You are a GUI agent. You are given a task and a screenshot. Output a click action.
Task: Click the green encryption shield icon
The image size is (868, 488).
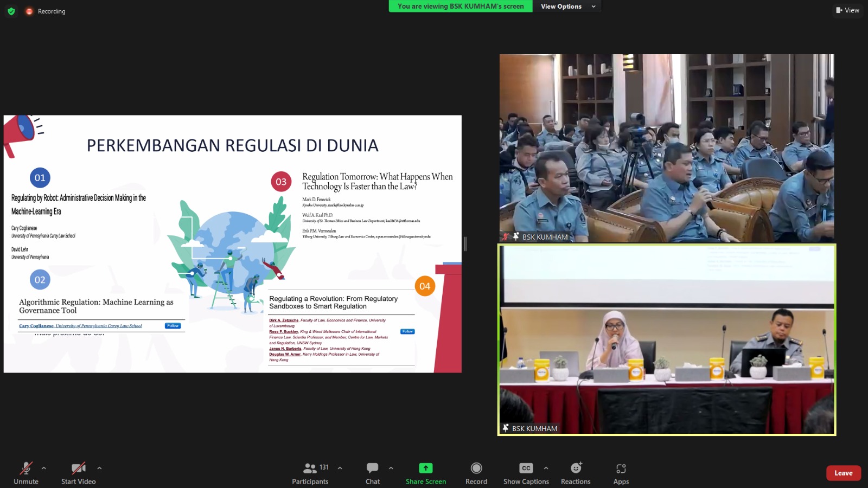pos(11,11)
